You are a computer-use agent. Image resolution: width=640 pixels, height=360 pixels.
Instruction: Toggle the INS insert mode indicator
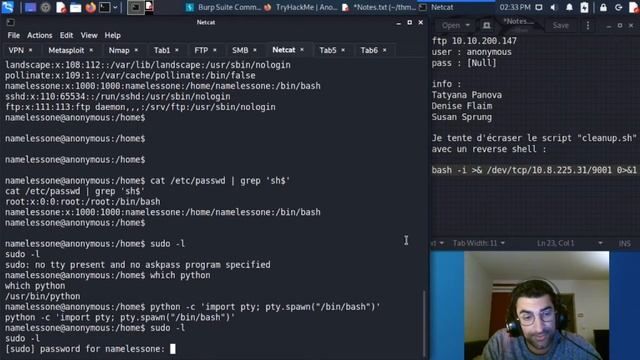624,244
